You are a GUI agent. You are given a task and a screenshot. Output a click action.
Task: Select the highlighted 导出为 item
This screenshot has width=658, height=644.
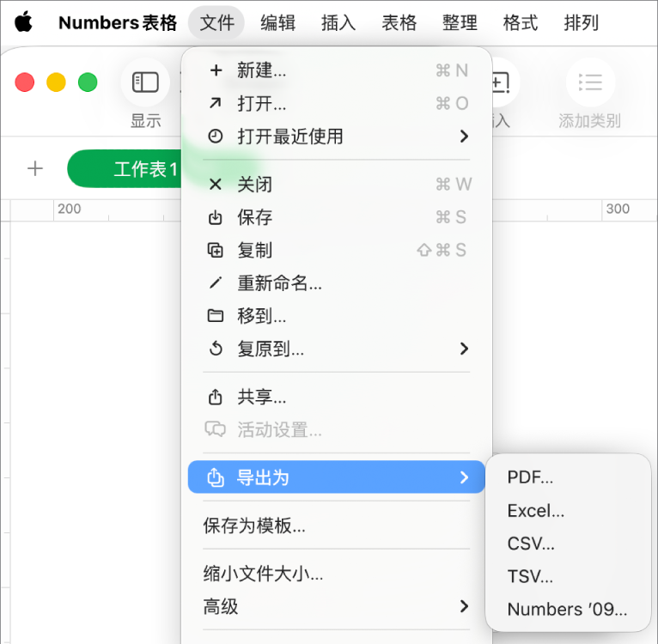click(337, 477)
